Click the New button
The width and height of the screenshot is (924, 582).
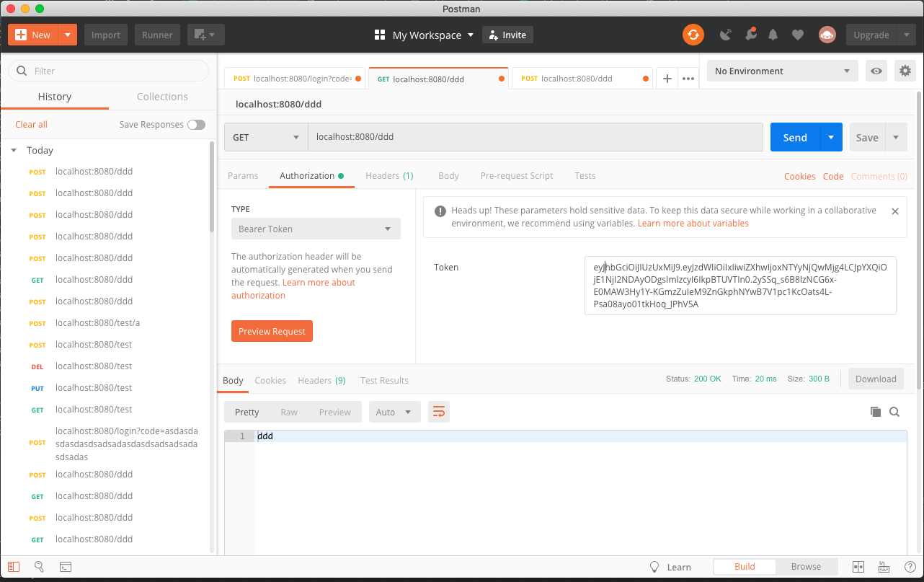click(x=32, y=35)
